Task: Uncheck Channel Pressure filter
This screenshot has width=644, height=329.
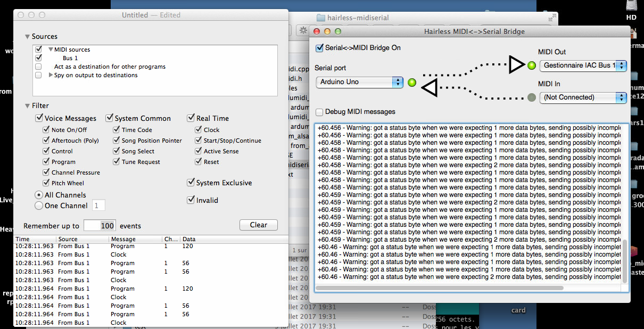Action: click(x=46, y=172)
